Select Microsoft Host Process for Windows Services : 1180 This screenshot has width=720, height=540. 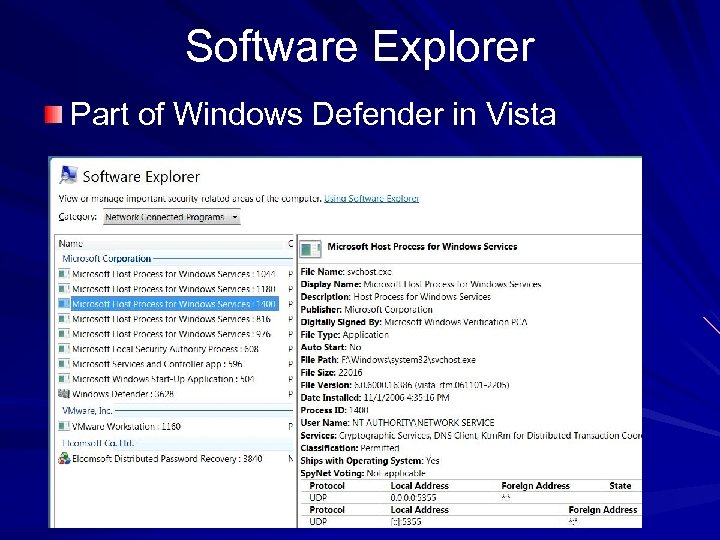pos(174,289)
